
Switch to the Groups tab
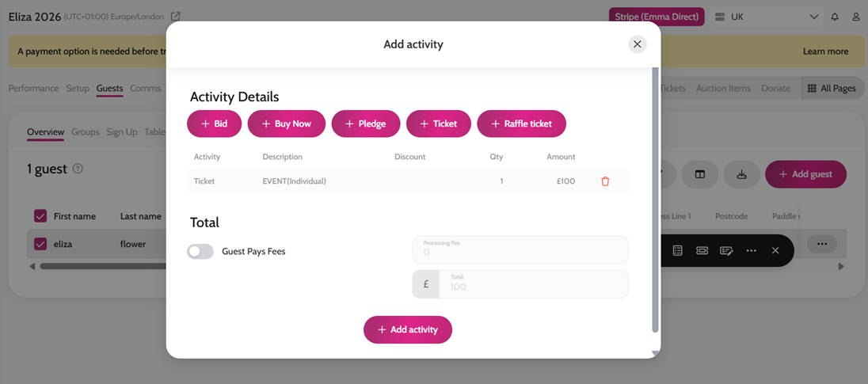(86, 131)
